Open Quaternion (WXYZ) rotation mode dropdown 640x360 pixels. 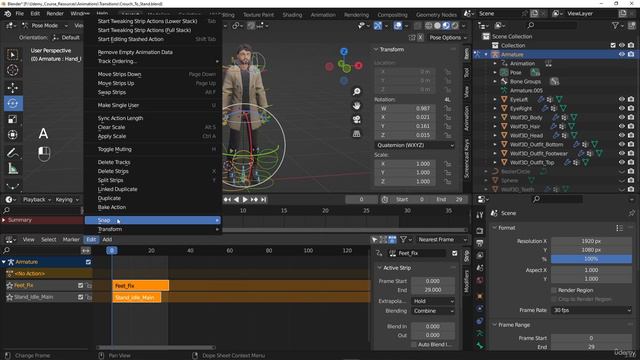[x=415, y=145]
